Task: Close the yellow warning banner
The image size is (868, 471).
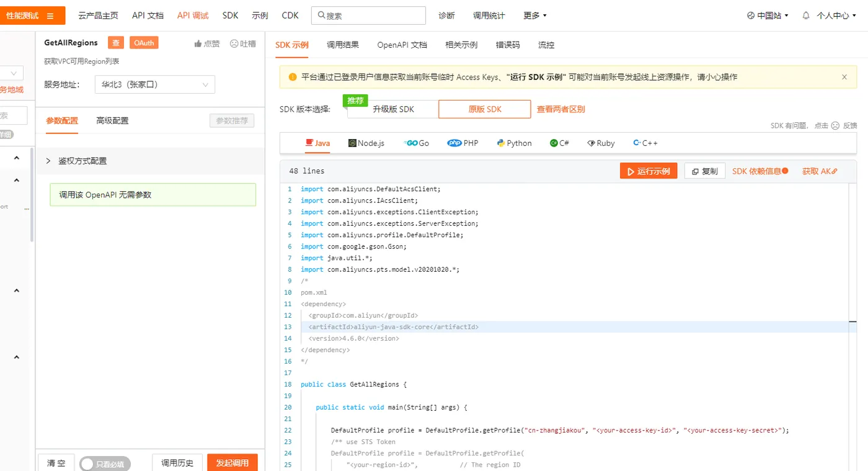Action: (x=844, y=77)
